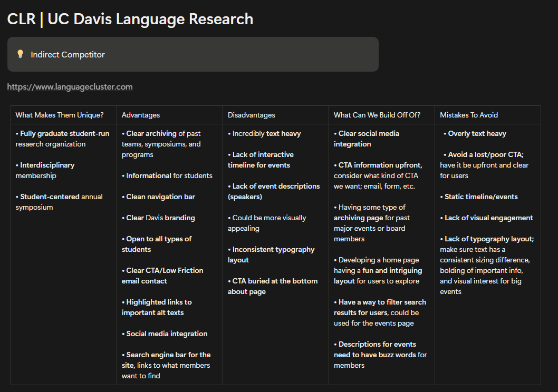Click the Lack of typography layout bullet
The width and height of the screenshot is (558, 392).
[x=487, y=265]
